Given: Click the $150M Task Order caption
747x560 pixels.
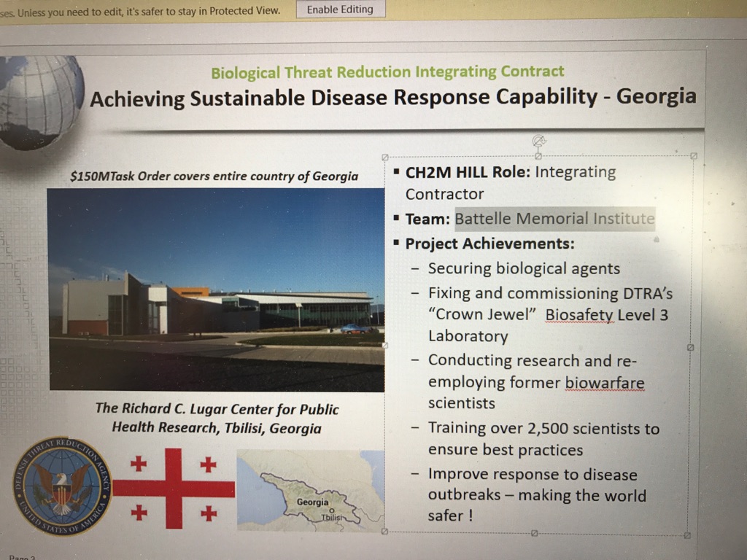Looking at the screenshot, I should 214,176.
